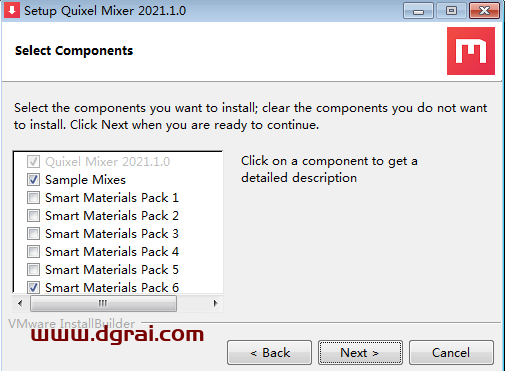505x371 pixels.
Task: Check Smart Materials Pack 3
Action: 33,234
